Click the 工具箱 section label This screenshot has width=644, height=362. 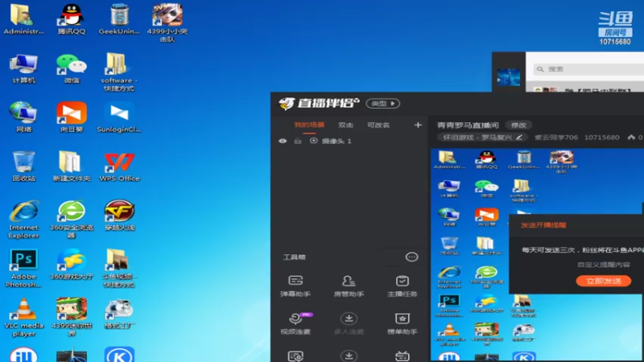[294, 257]
